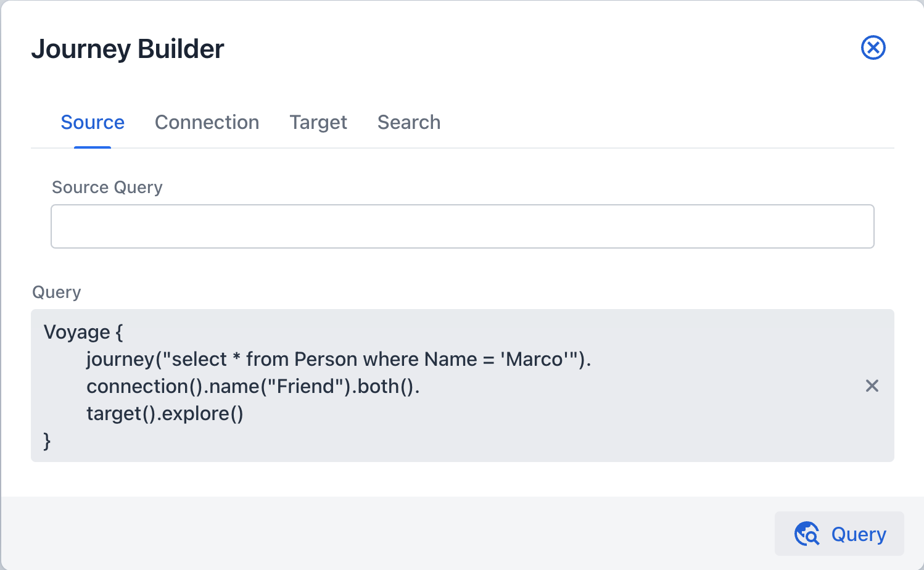Open the Connection tab
The image size is (924, 570).
pos(207,122)
